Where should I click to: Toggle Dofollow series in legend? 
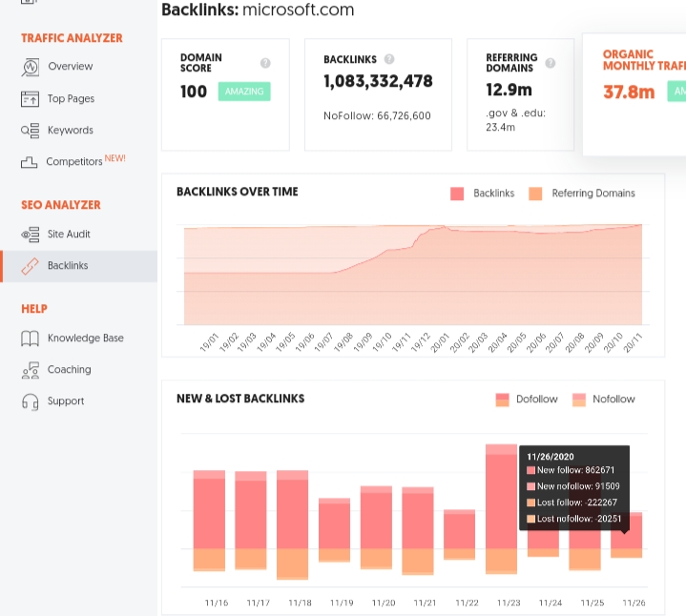[x=527, y=400]
